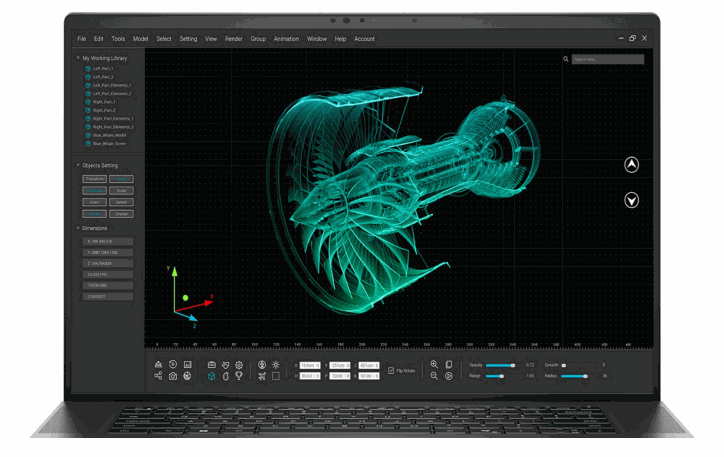Click the circled play icon
Screen dimensions: 724x457
tap(449, 376)
